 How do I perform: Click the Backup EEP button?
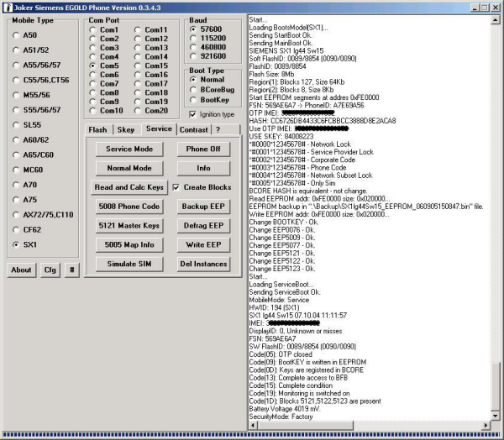[203, 207]
